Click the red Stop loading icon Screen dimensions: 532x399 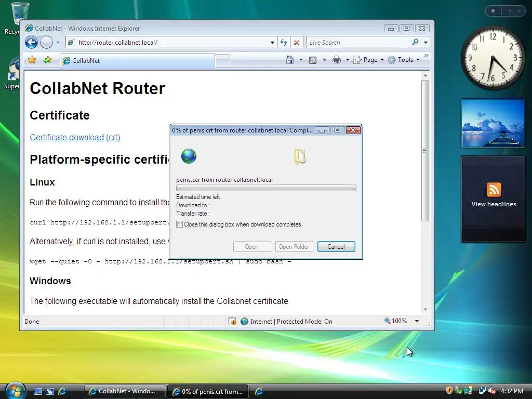click(x=297, y=43)
